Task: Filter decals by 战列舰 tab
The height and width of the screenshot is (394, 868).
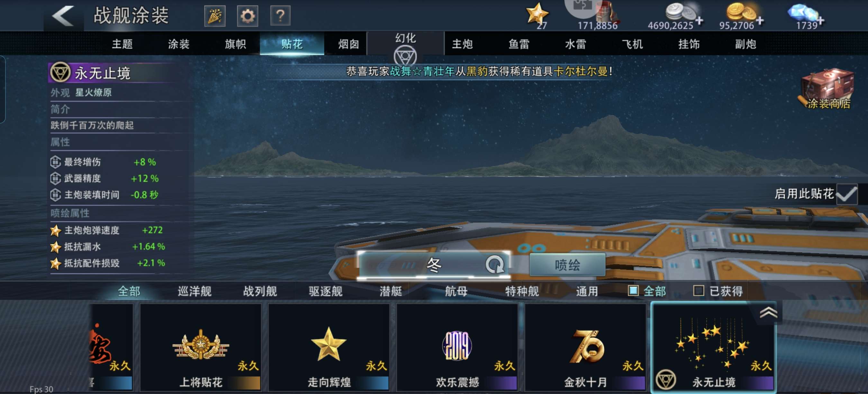Action: pyautogui.click(x=260, y=291)
